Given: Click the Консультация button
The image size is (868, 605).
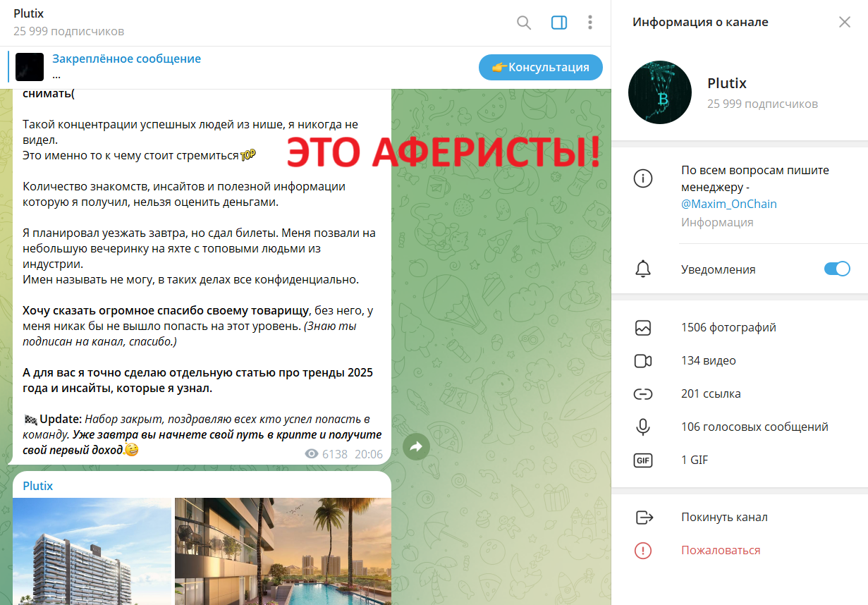Looking at the screenshot, I should (x=541, y=68).
